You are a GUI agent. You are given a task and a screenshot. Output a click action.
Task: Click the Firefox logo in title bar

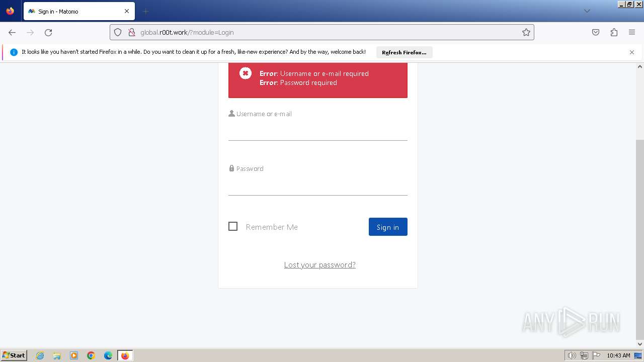(10, 11)
